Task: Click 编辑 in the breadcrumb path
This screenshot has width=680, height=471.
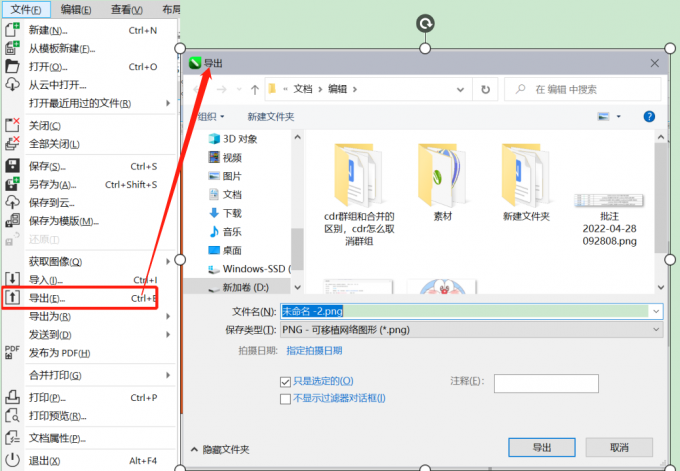Action: point(337,89)
